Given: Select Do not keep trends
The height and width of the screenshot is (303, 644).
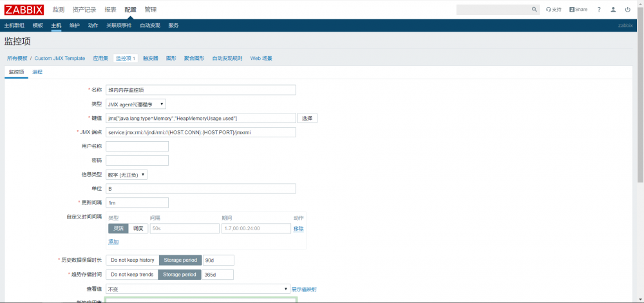Looking at the screenshot, I should tap(132, 275).
